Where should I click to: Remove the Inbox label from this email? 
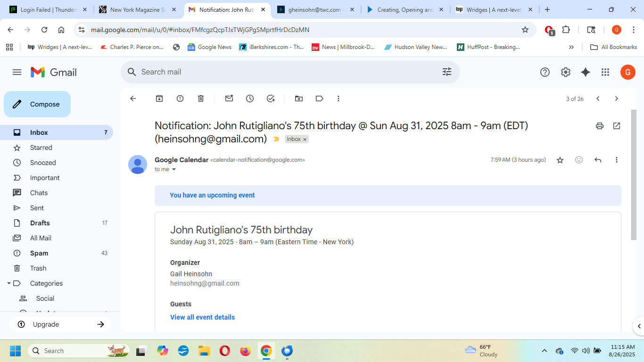pyautogui.click(x=305, y=140)
